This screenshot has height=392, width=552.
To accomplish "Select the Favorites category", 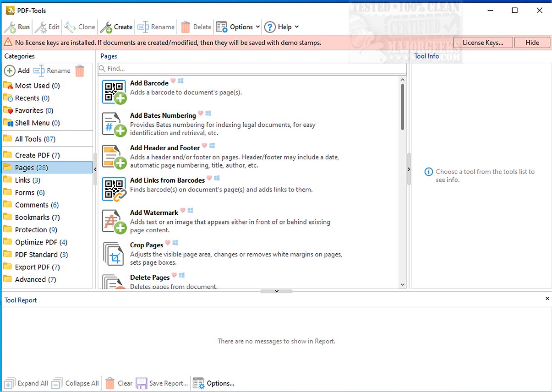I will pos(47,110).
